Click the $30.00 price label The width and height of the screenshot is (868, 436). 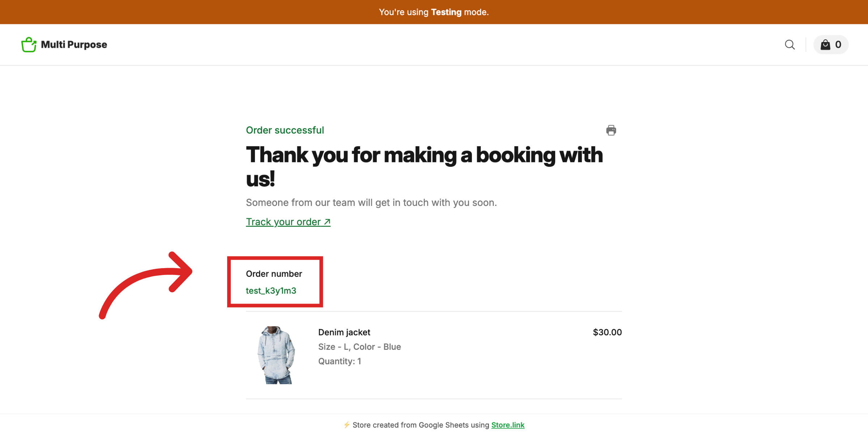click(x=607, y=332)
